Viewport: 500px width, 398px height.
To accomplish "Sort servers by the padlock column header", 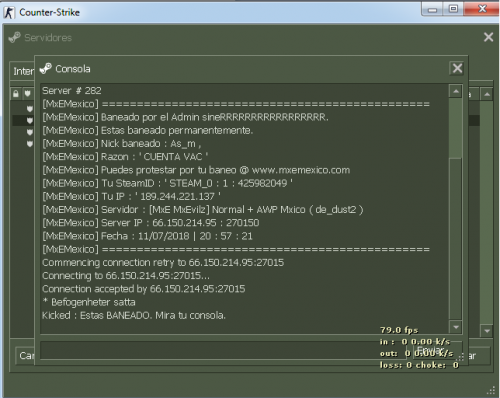I will [x=16, y=94].
